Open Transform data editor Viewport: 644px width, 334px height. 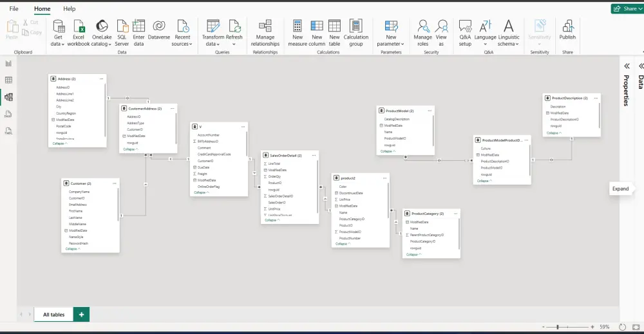click(213, 33)
